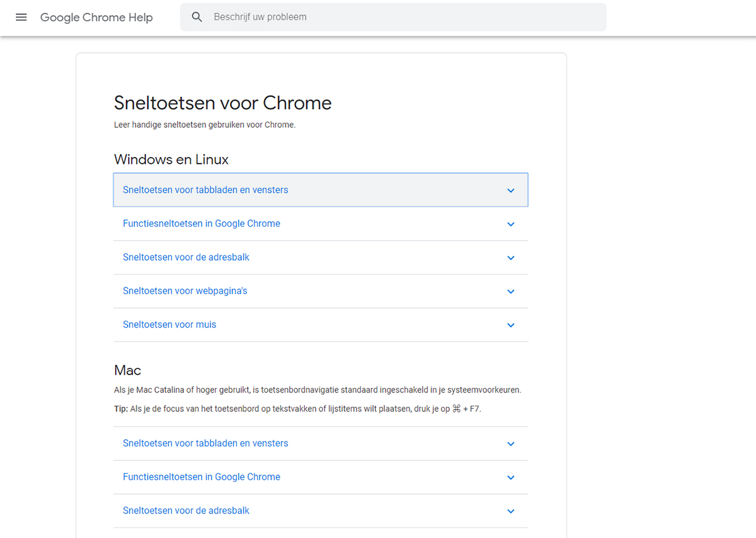Open the hamburger main menu
Image resolution: width=756 pixels, height=538 pixels.
21,17
